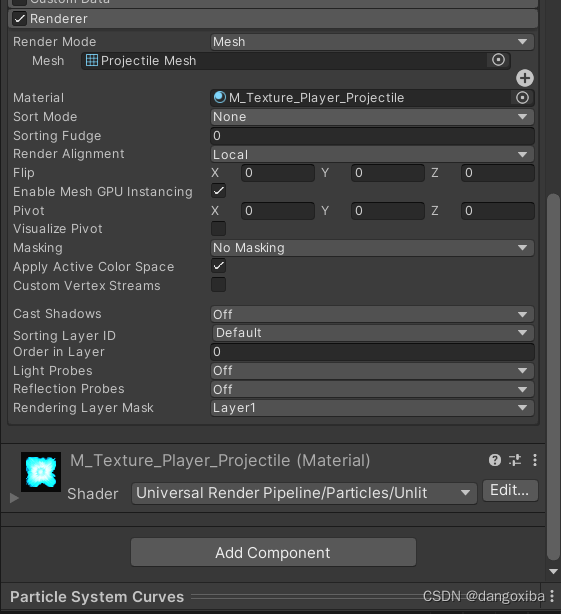
Task: Click the Projectile Mesh field
Action: (296, 61)
